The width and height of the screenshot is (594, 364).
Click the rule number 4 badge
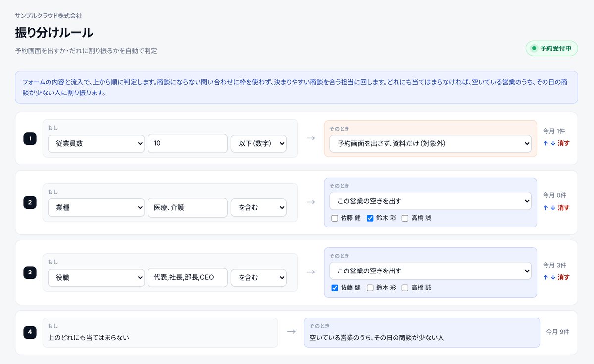30,332
